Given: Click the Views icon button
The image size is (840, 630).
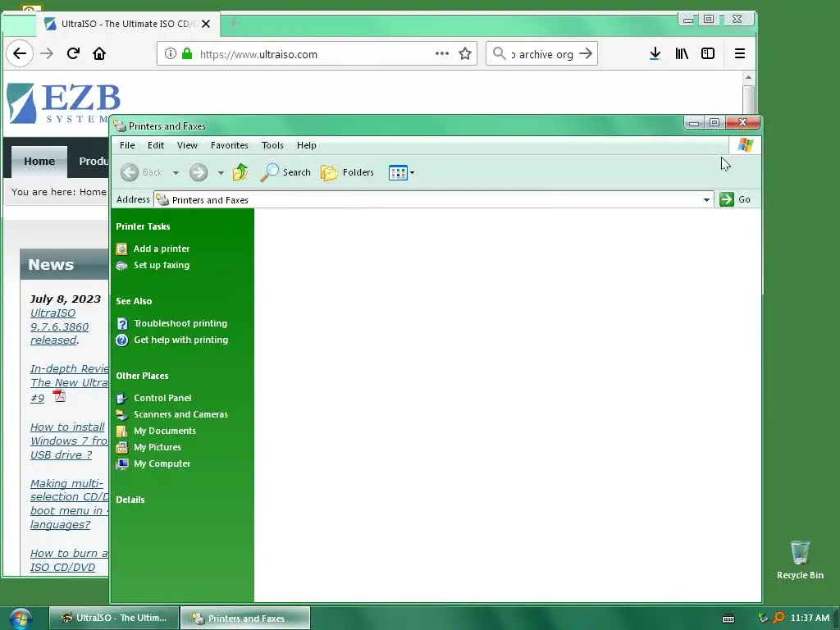Looking at the screenshot, I should 398,172.
